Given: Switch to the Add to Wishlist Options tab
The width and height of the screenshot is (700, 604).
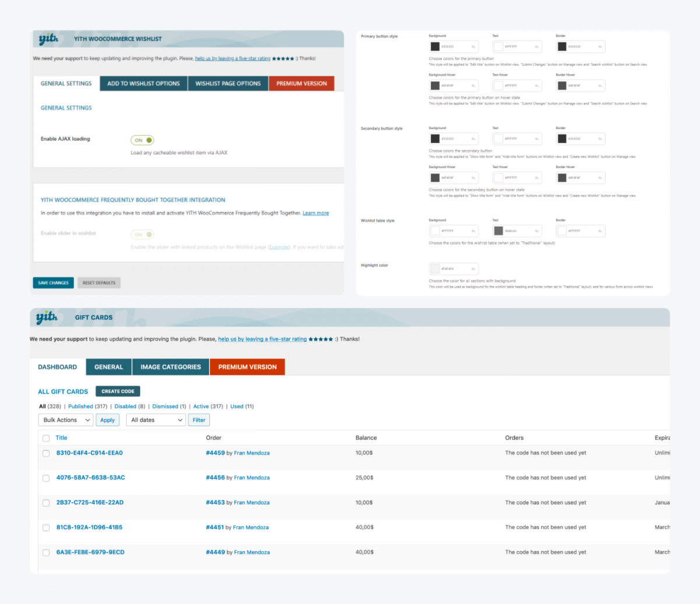Looking at the screenshot, I should click(x=143, y=83).
